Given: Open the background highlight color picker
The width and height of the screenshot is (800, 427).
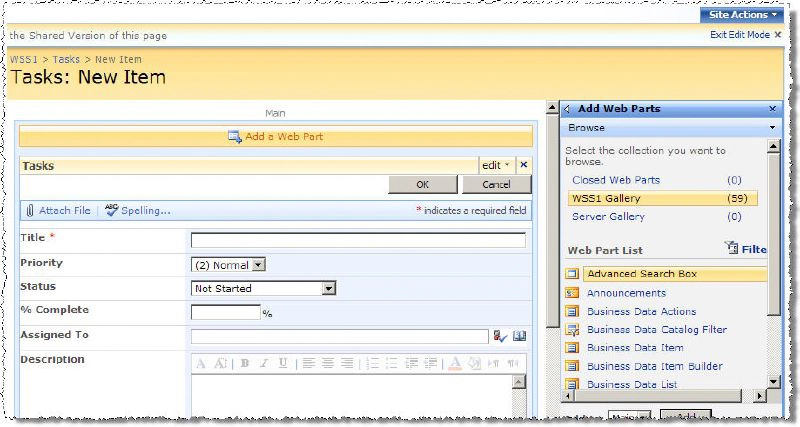Looking at the screenshot, I should (x=475, y=364).
